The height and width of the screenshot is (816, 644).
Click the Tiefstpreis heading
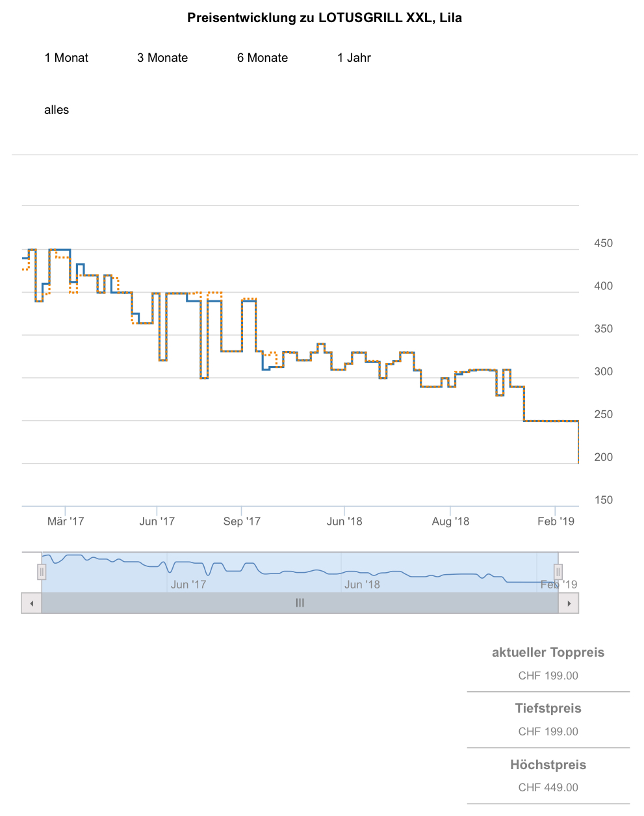548,708
